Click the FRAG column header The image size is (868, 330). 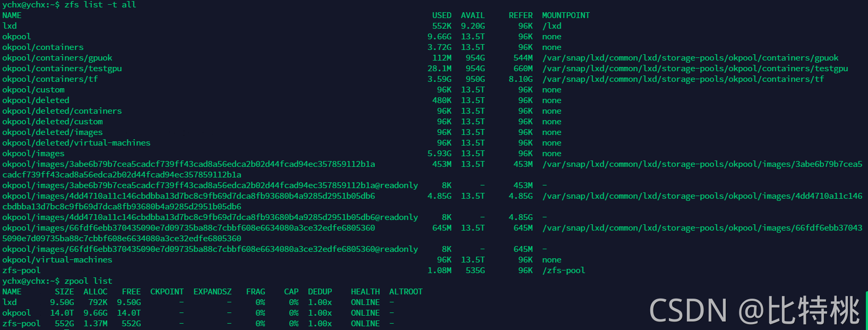pos(255,292)
